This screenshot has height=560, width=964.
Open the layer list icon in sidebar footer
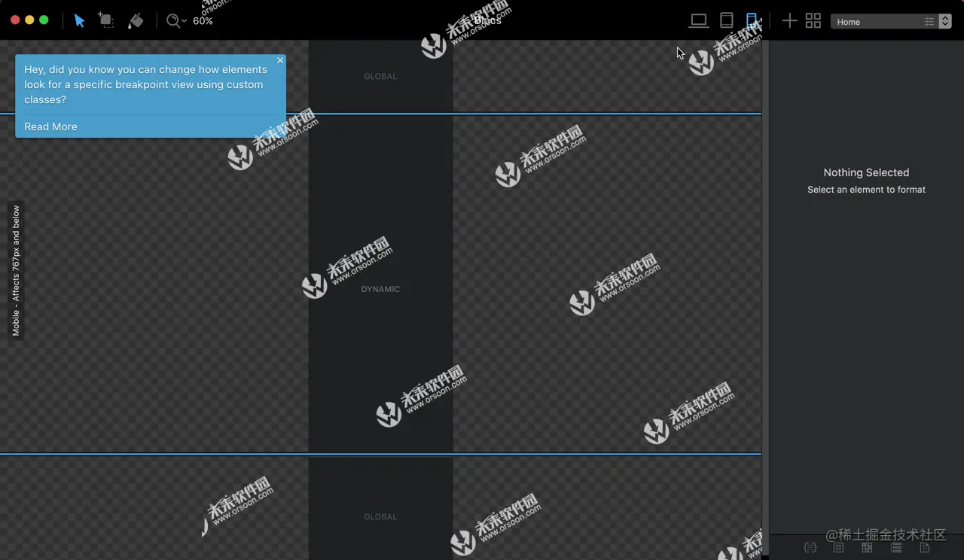896,548
